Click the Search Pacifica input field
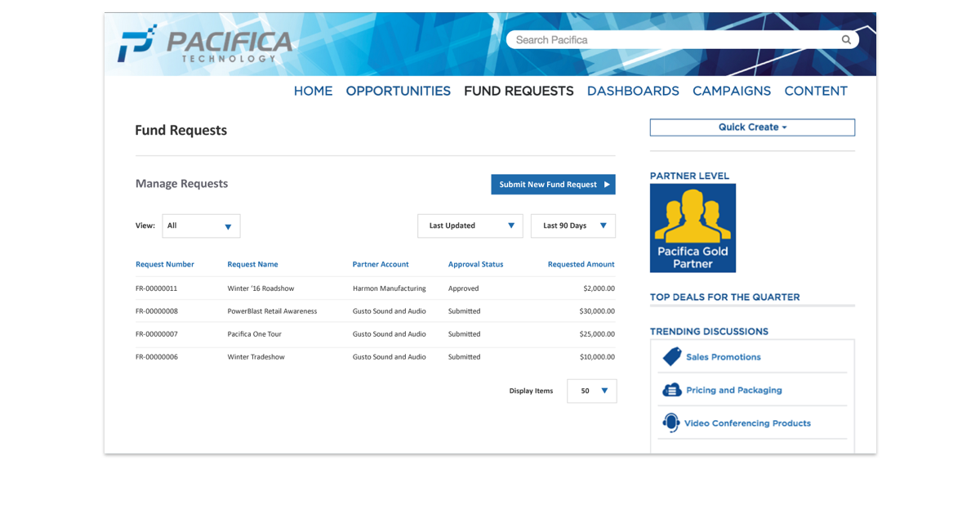Screen dimensions: 980x523 [x=682, y=39]
